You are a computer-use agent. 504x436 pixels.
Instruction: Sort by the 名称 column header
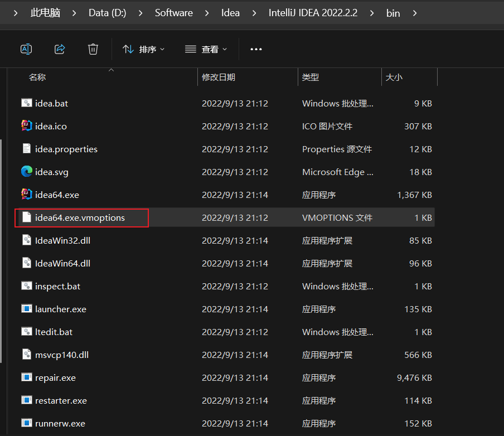click(37, 77)
